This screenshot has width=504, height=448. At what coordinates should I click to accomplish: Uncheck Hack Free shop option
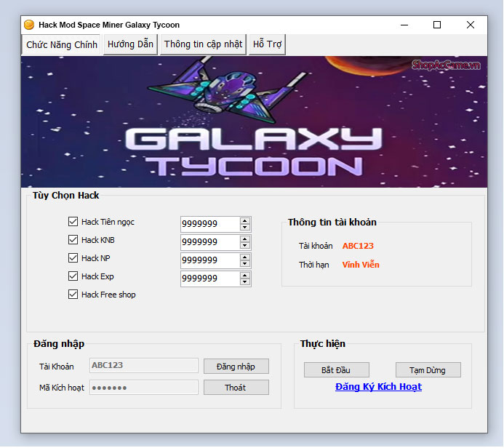73,295
